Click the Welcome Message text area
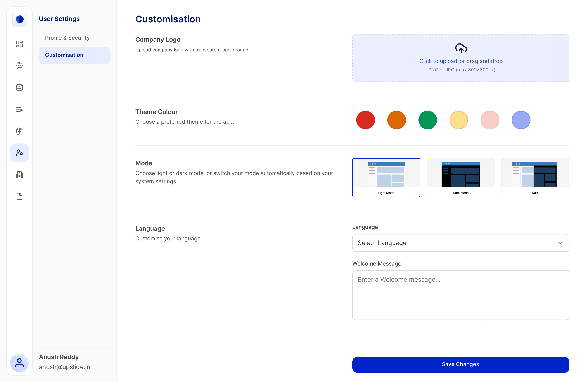 coord(460,295)
